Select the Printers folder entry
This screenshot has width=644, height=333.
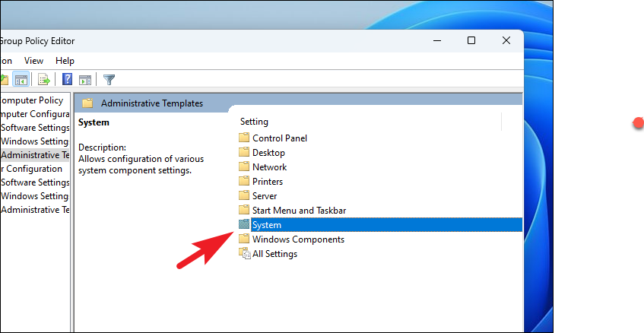click(x=261, y=181)
